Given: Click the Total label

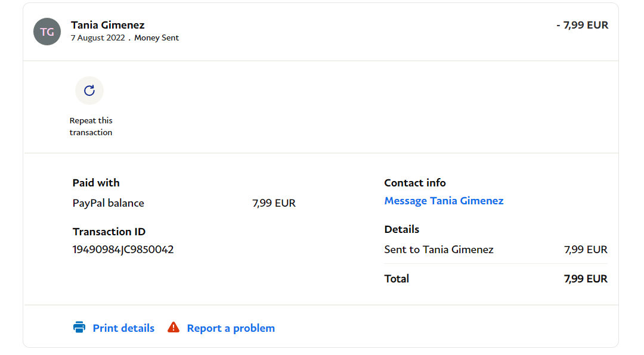Looking at the screenshot, I should 397,279.
